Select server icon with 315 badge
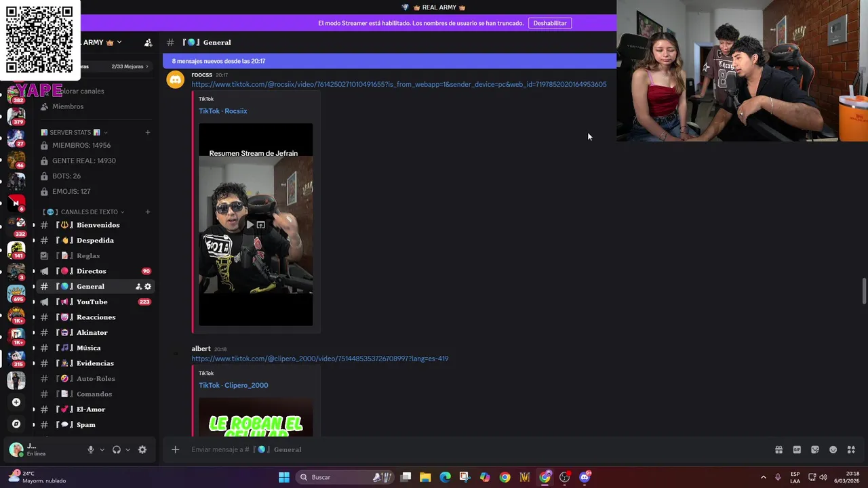The width and height of the screenshot is (868, 488). (16, 358)
